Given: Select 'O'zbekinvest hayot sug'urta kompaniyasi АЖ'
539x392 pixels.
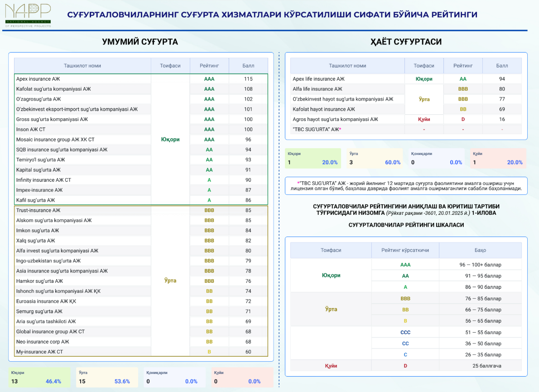Looking at the screenshot, I should click(343, 99).
